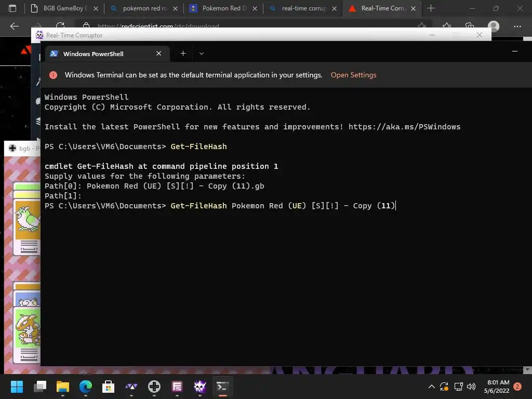Image resolution: width=532 pixels, height=399 pixels.
Task: Open browser settings and more menu
Action: tap(517, 26)
